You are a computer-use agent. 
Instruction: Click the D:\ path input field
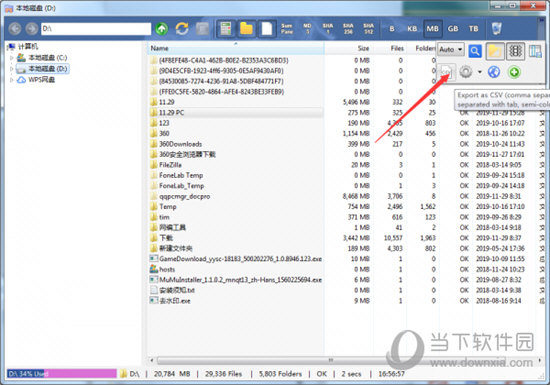click(x=96, y=28)
